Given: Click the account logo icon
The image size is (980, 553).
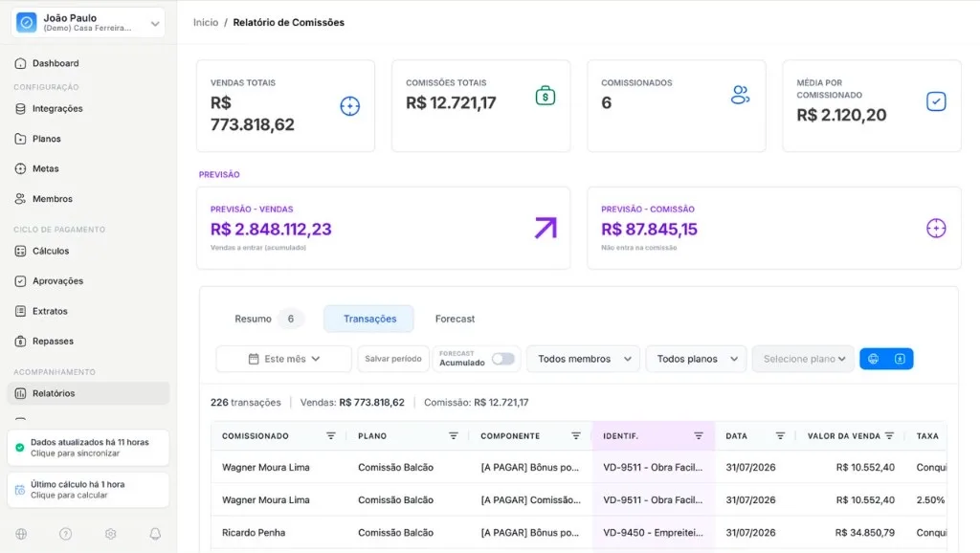Looking at the screenshot, I should [26, 23].
